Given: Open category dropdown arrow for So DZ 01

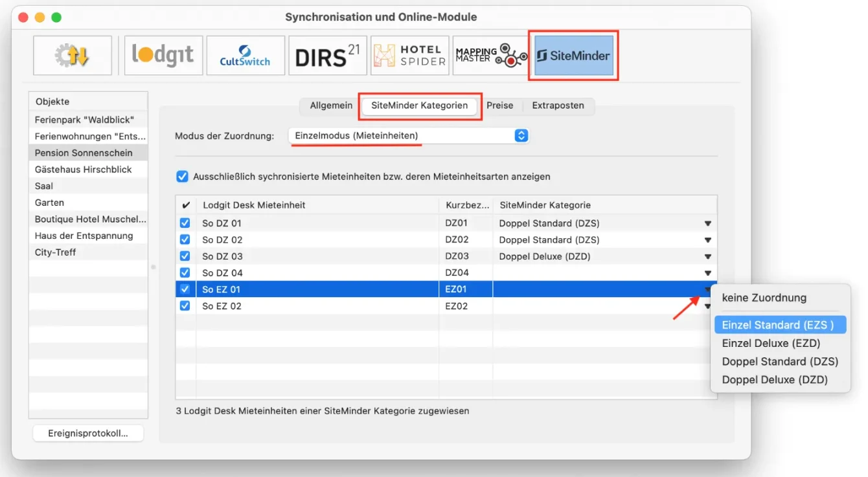Looking at the screenshot, I should pyautogui.click(x=707, y=223).
